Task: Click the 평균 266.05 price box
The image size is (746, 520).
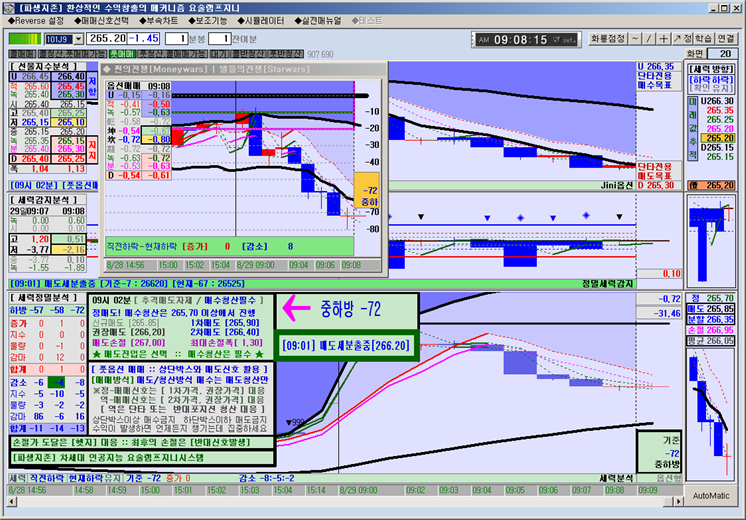Action: [711, 341]
